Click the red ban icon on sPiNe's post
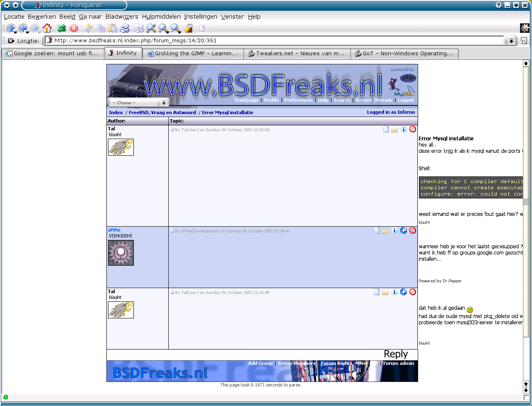The image size is (532, 406). (413, 230)
